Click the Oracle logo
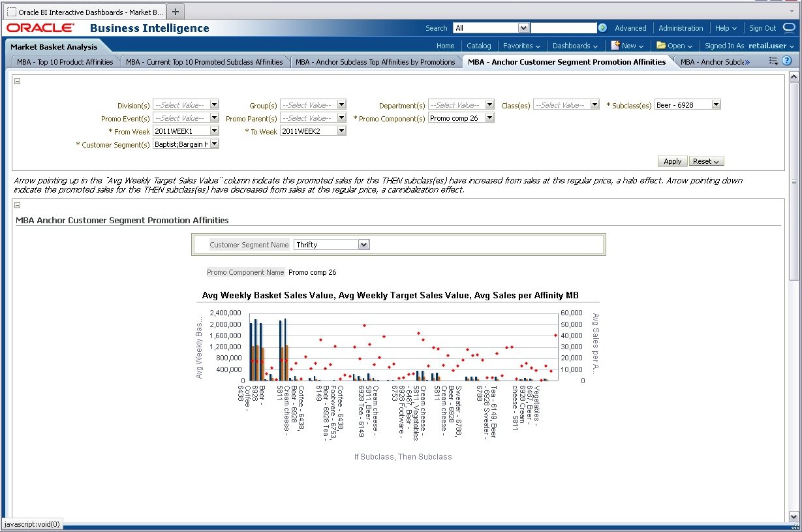Image resolution: width=802 pixels, height=532 pixels. tap(40, 27)
